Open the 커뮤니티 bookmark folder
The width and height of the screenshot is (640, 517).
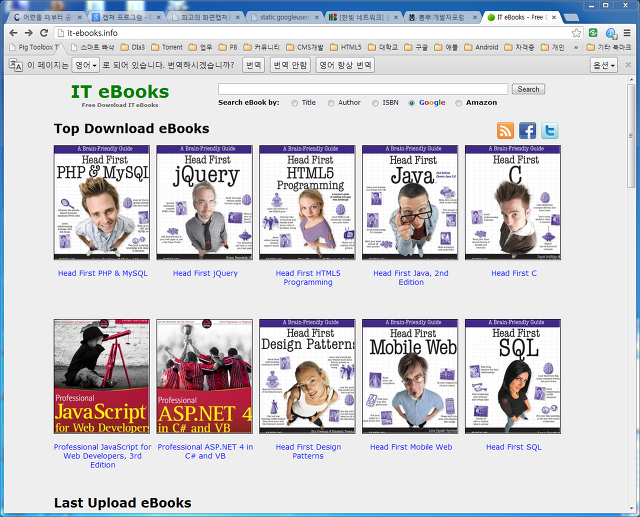[261, 47]
